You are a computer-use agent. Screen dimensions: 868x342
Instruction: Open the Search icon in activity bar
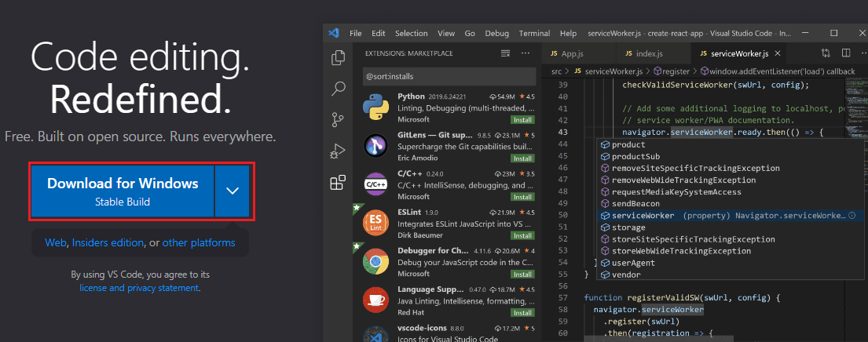338,88
